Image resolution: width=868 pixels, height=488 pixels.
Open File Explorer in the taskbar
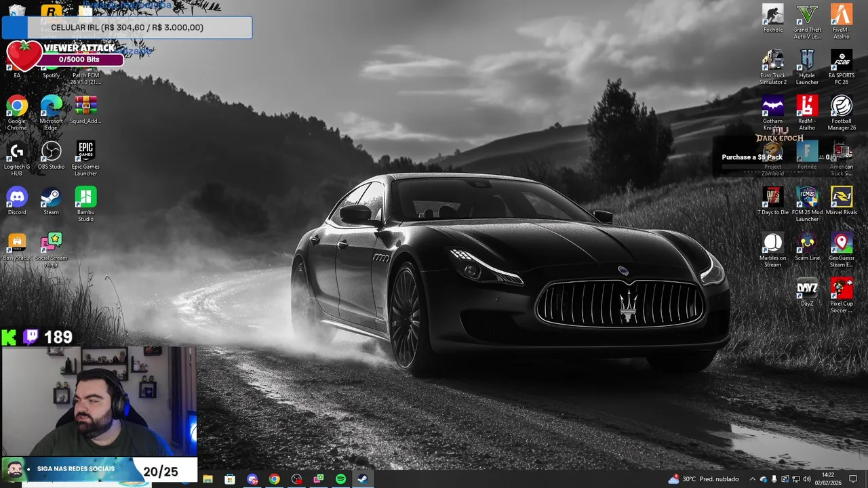[208, 479]
